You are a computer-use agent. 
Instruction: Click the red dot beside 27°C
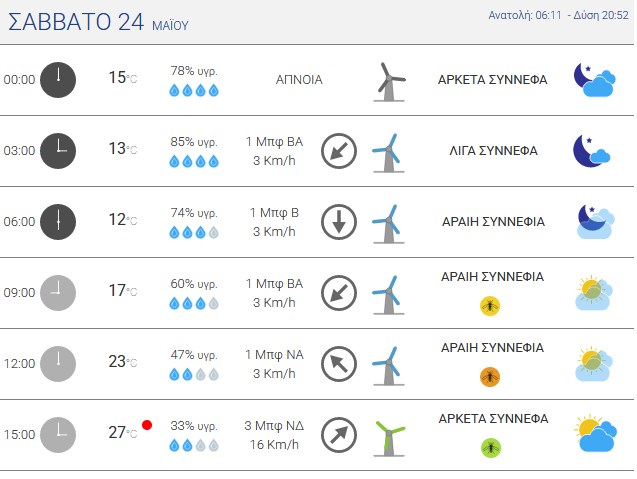(x=147, y=425)
